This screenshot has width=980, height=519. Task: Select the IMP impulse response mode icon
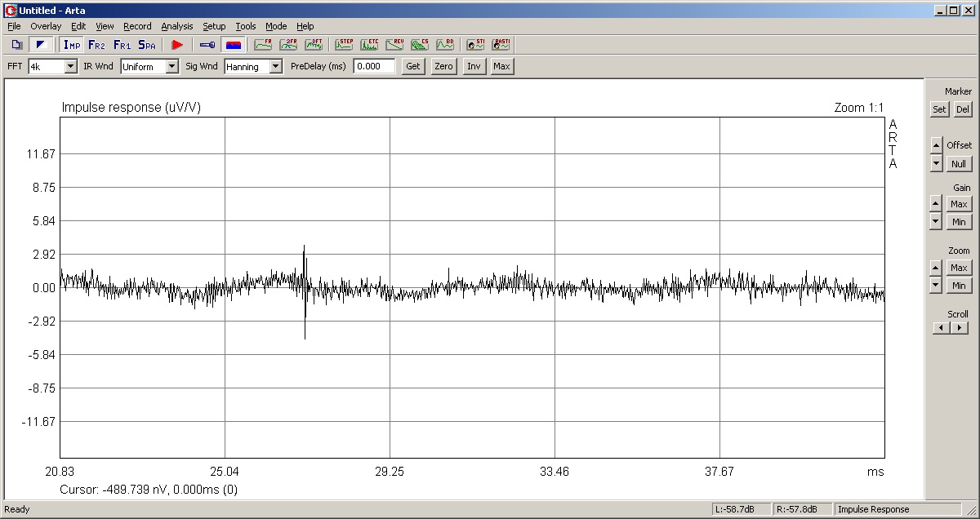(72, 45)
